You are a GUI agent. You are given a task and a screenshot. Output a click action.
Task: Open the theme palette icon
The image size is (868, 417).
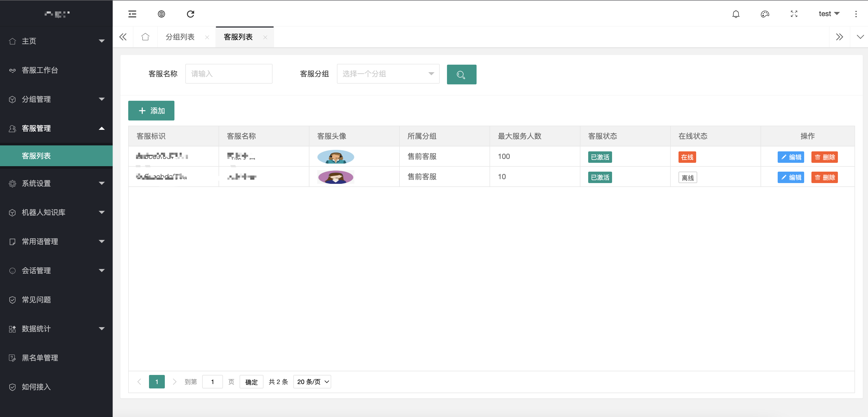coord(765,14)
